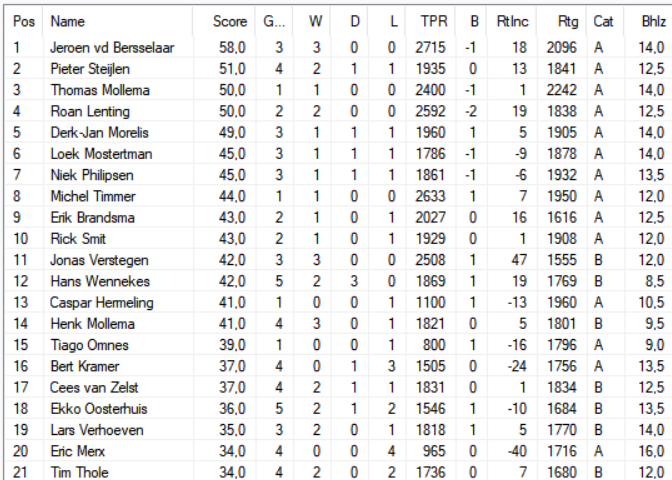Click the RtInc column header

point(511,21)
